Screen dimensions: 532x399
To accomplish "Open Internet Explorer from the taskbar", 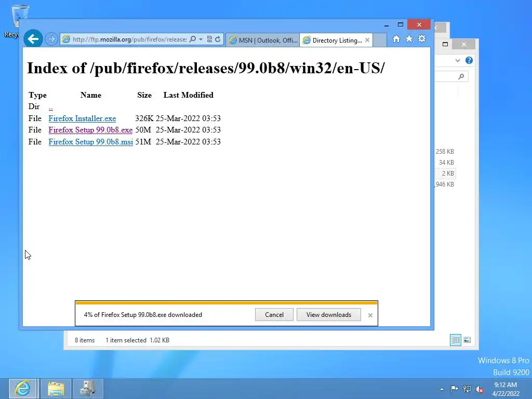I will coord(23,389).
